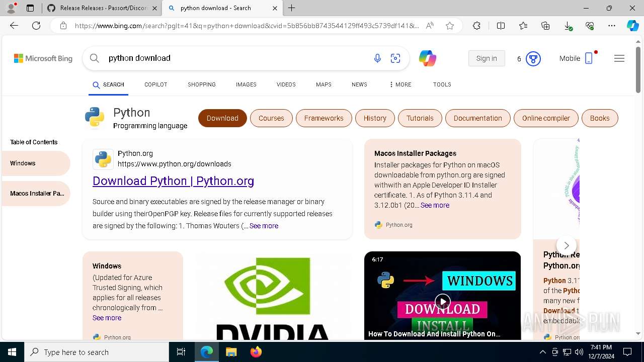Open Edge settings and more menu
Image resolution: width=644 pixels, height=362 pixels.
click(612, 26)
